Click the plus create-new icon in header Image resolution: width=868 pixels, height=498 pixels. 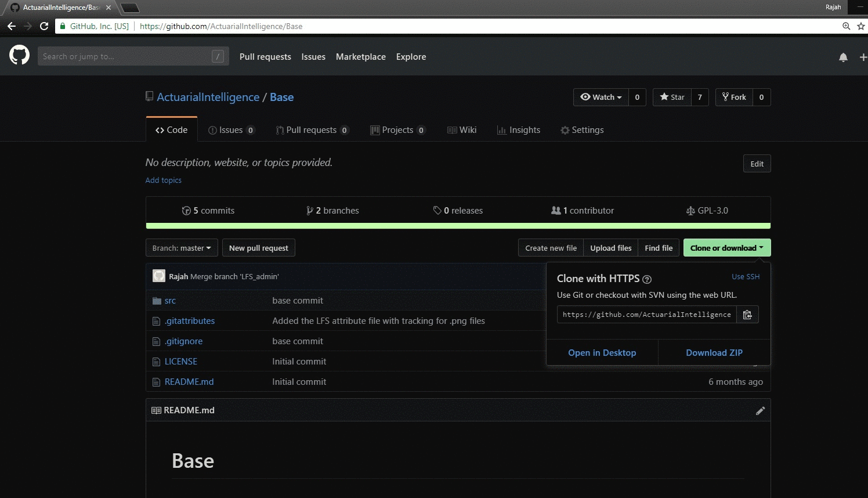coord(863,57)
